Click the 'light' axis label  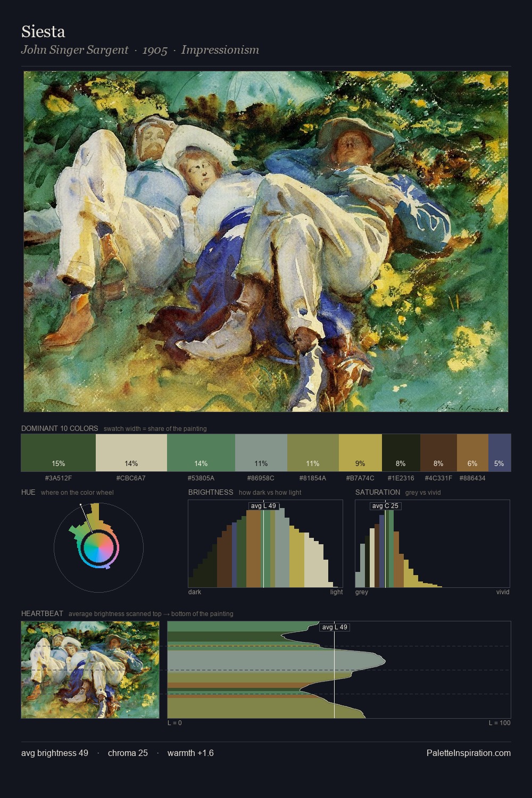(336, 592)
